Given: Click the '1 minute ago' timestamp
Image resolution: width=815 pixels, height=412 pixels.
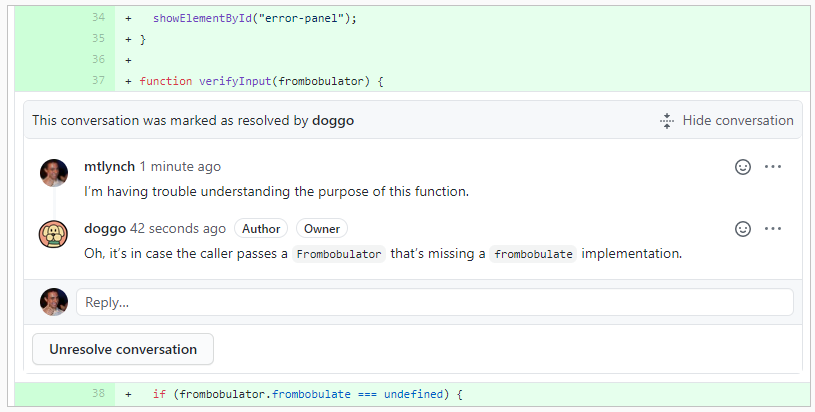Looking at the screenshot, I should point(180,166).
